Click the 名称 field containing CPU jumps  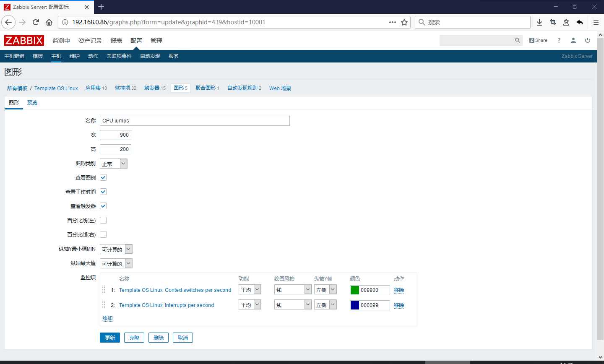tap(195, 121)
